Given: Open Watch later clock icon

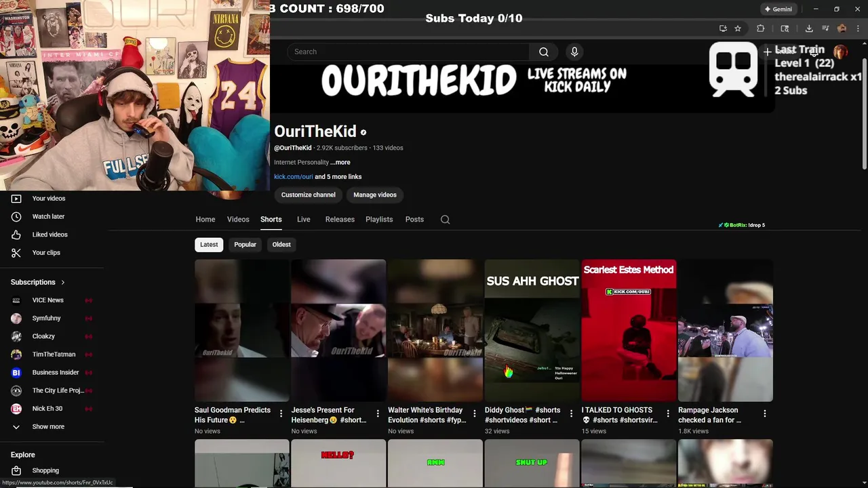Looking at the screenshot, I should coord(16,216).
